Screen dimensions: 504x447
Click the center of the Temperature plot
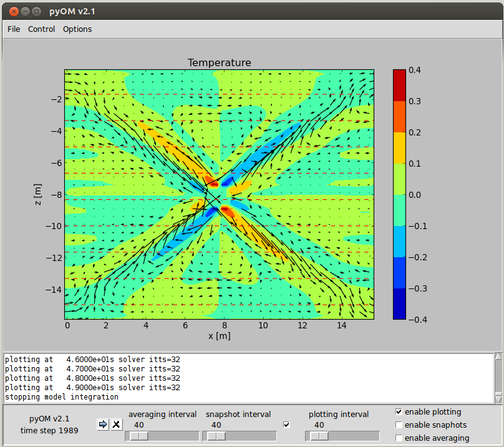(220, 194)
